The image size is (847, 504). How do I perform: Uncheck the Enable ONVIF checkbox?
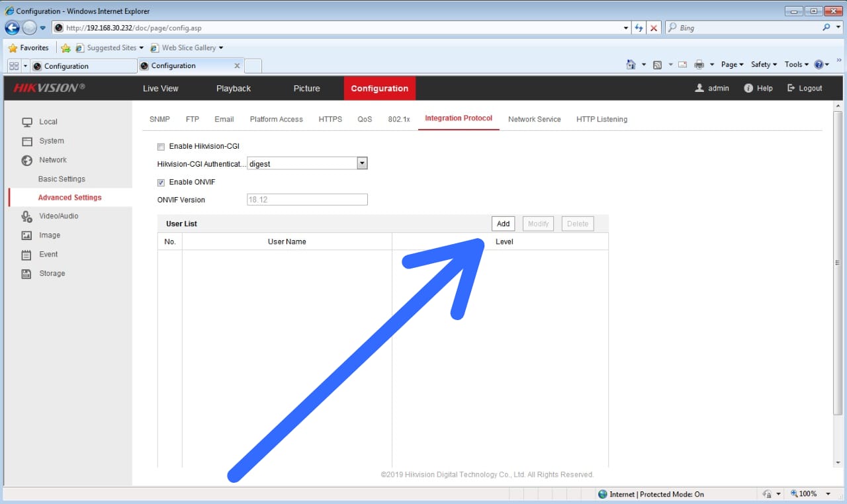tap(161, 183)
